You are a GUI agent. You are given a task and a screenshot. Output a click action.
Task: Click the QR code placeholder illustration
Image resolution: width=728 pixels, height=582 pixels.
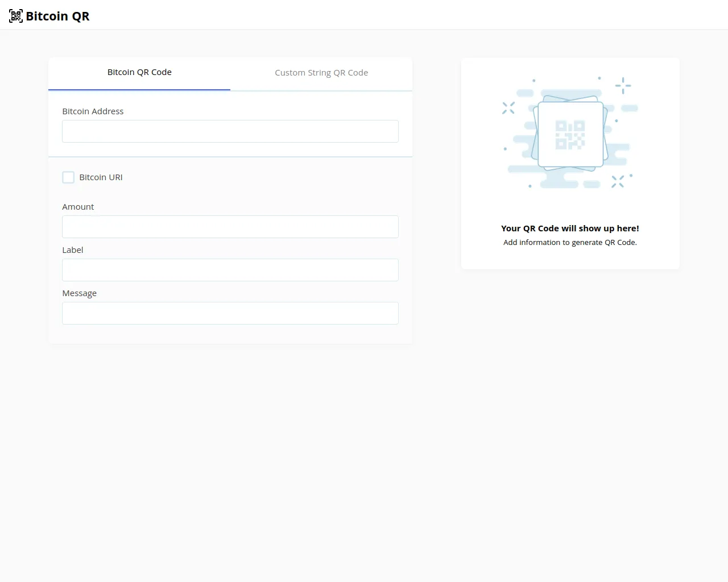[x=570, y=134]
